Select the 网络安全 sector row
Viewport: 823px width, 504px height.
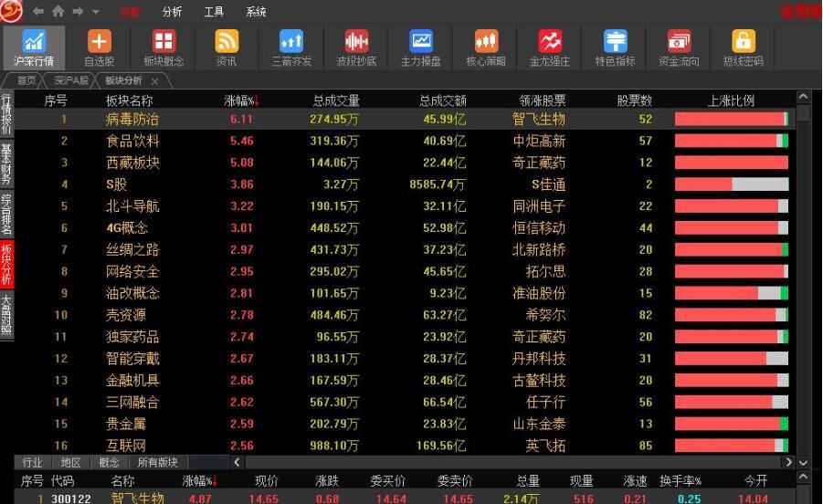[x=404, y=271]
